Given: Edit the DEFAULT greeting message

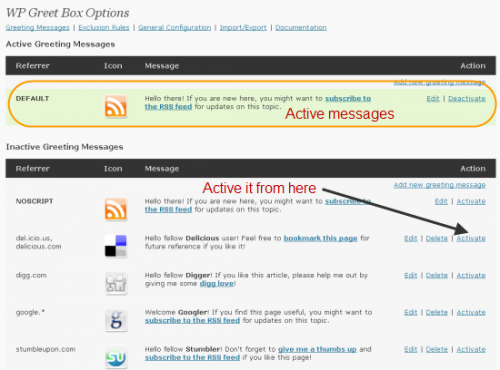Looking at the screenshot, I should 433,99.
